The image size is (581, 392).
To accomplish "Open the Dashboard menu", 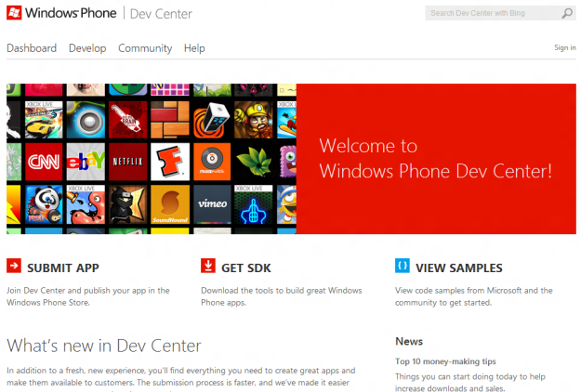I will click(32, 48).
